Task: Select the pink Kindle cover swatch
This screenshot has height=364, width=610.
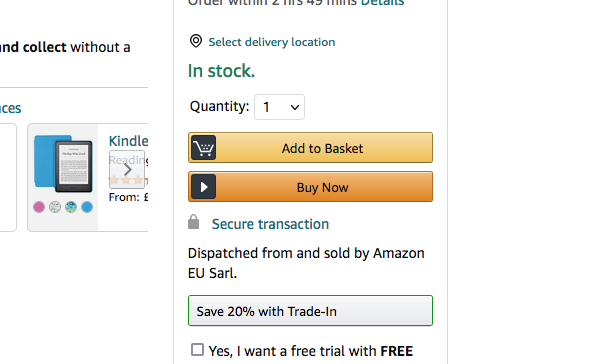Action: point(39,207)
